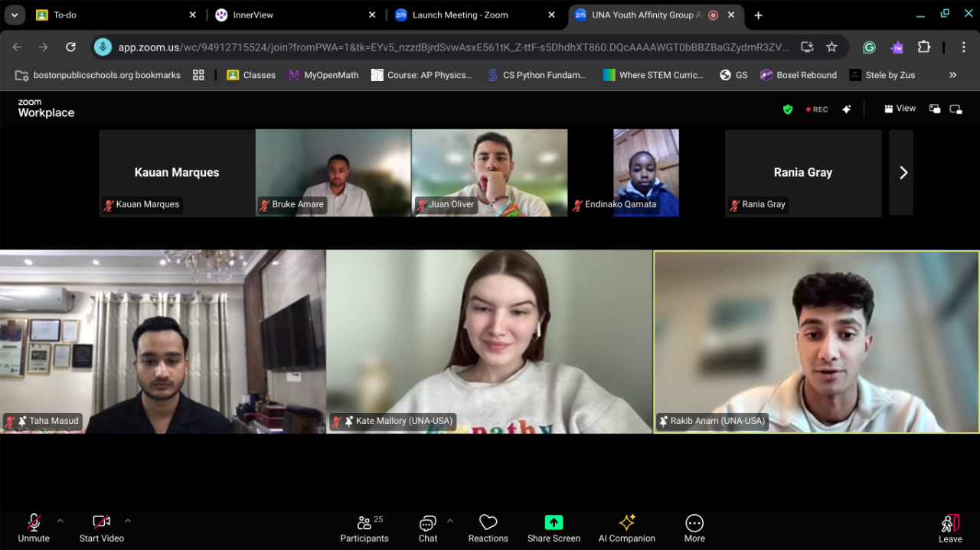Image resolution: width=980 pixels, height=550 pixels.
Task: Click the green encryption shield icon
Action: pos(788,109)
